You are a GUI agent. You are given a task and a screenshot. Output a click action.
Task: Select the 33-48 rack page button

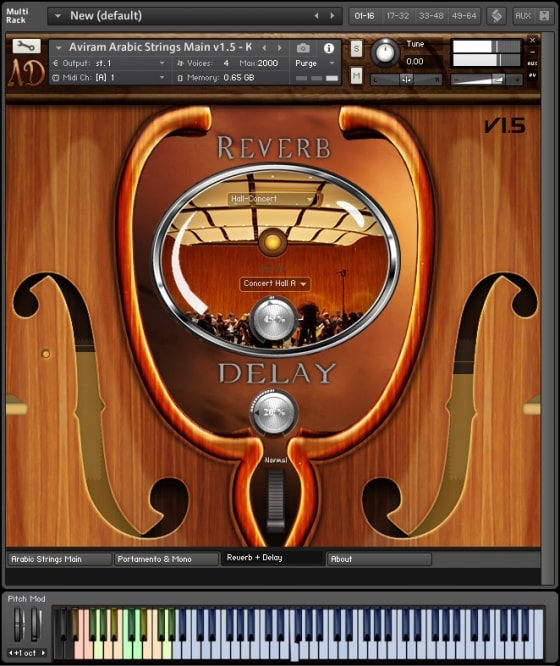(x=431, y=16)
